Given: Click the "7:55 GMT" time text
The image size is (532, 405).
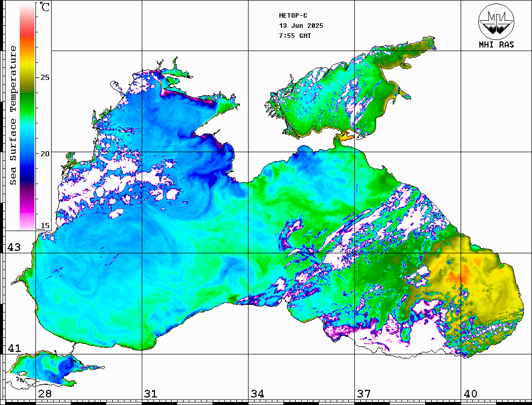Looking at the screenshot, I should click(x=295, y=36).
